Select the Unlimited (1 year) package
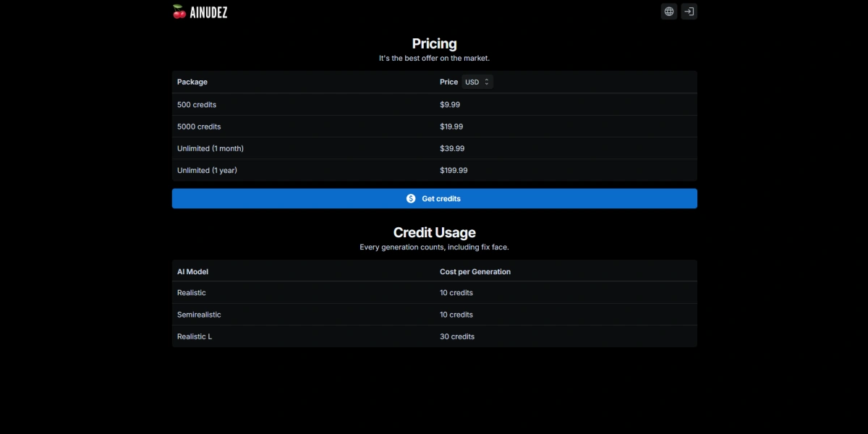Image resolution: width=868 pixels, height=434 pixels. pos(435,170)
